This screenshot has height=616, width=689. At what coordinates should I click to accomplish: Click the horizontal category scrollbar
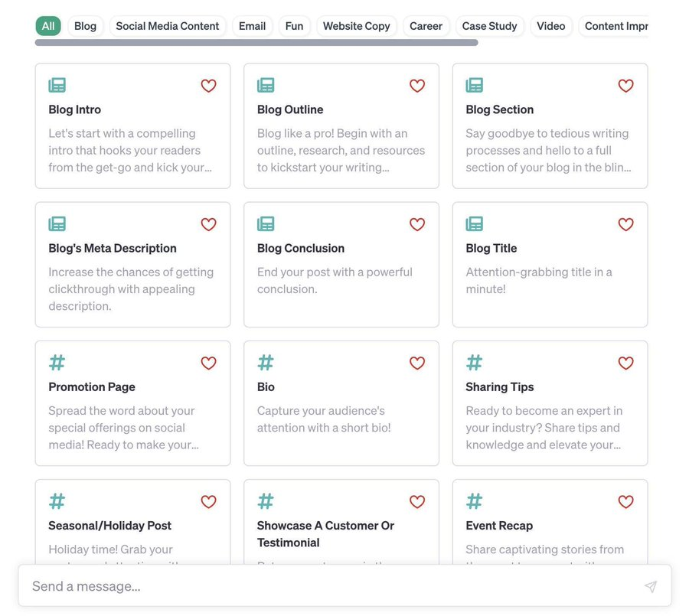256,43
